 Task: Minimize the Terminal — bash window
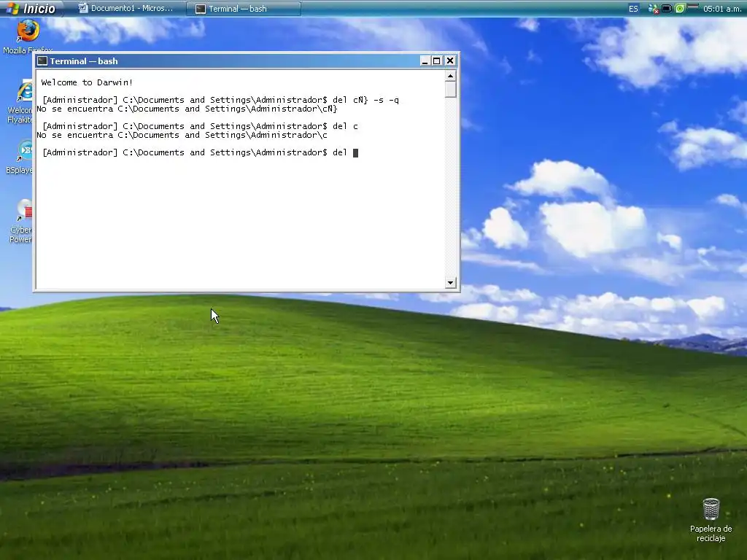(425, 61)
